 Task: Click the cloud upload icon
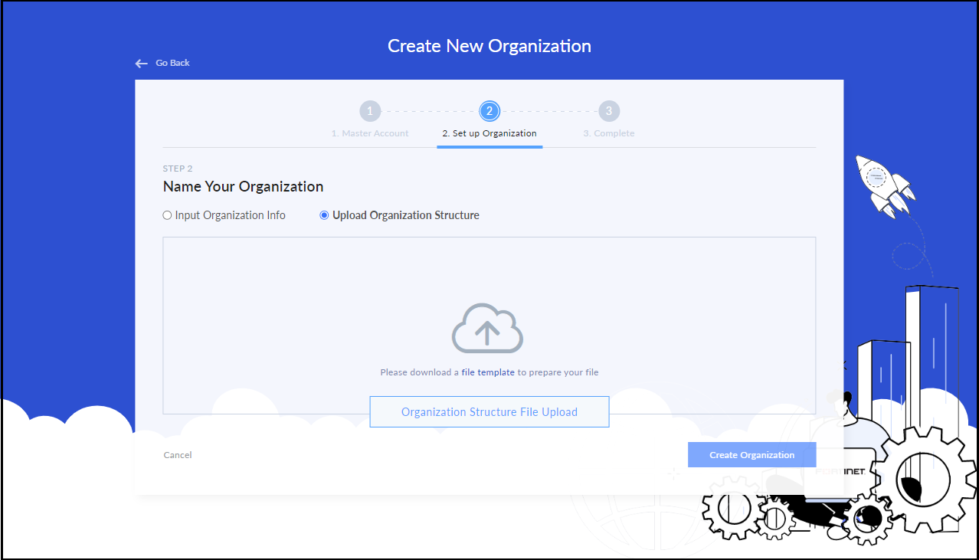click(488, 327)
